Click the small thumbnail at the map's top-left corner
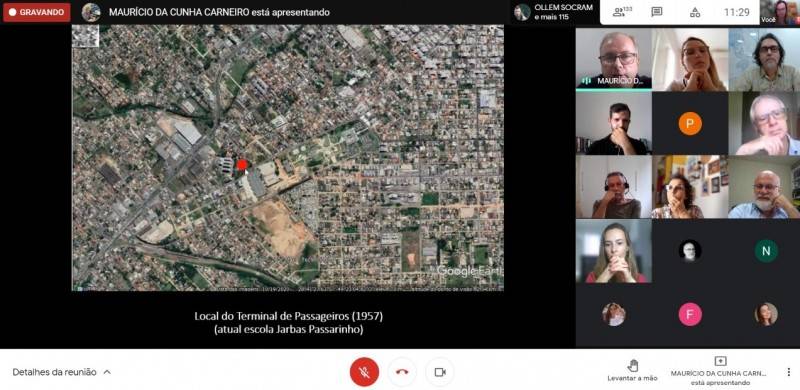 coord(85,36)
